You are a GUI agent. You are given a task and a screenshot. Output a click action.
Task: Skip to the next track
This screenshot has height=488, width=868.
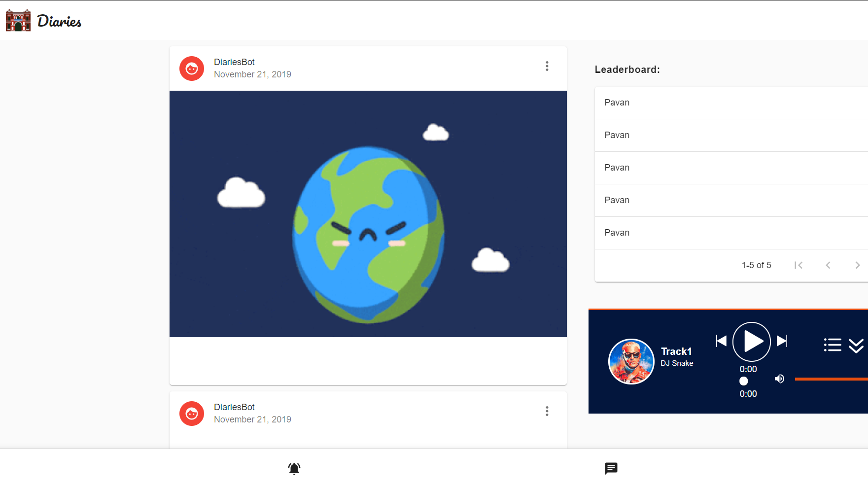tap(782, 341)
